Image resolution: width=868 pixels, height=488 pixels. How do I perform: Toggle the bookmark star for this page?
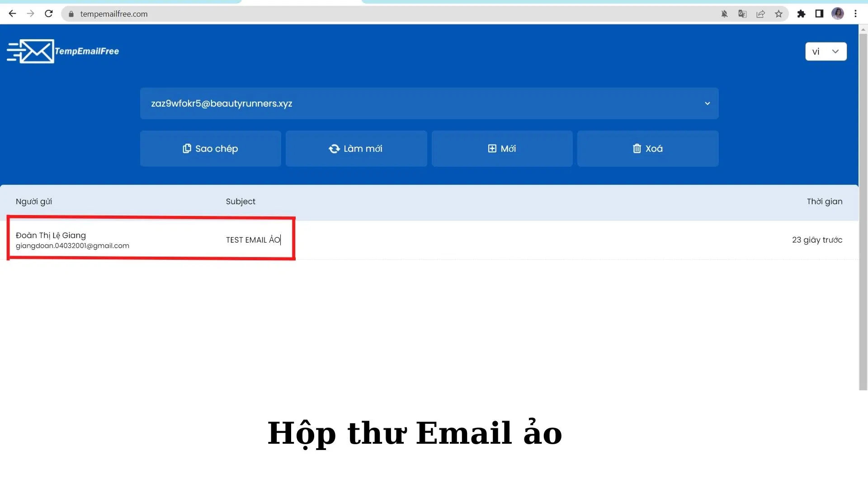[x=778, y=14]
